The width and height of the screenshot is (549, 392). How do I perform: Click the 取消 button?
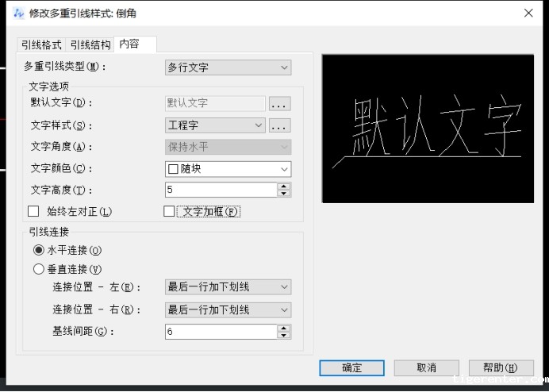pos(426,367)
